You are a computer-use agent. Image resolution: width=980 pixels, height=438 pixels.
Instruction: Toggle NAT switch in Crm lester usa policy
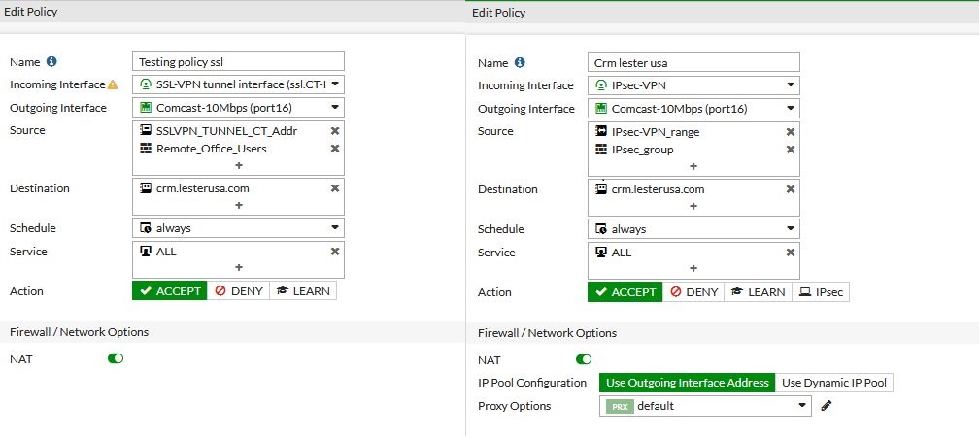click(584, 359)
